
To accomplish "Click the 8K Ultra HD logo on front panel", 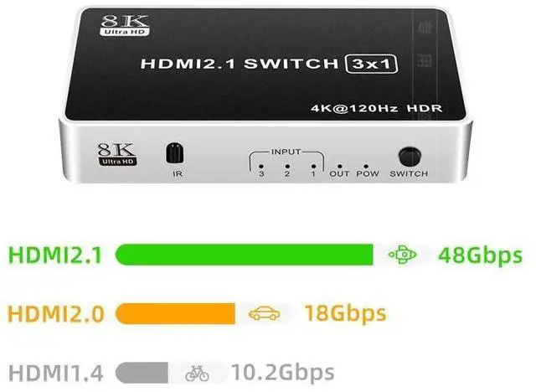I will [x=117, y=154].
